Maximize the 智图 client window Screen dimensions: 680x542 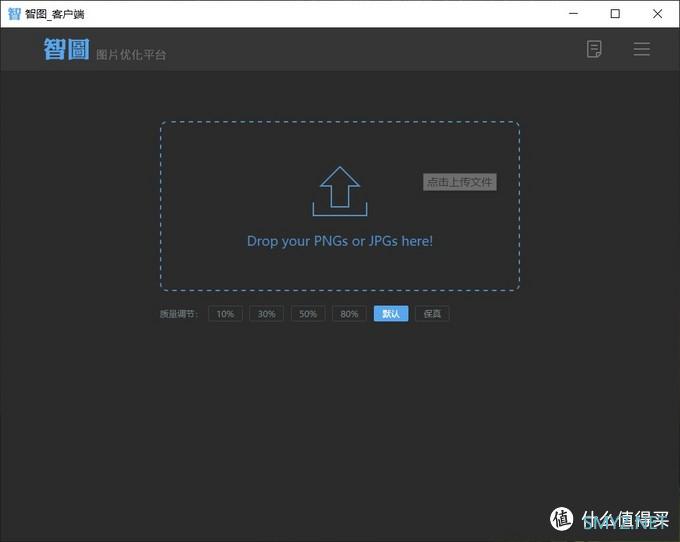pyautogui.click(x=615, y=14)
